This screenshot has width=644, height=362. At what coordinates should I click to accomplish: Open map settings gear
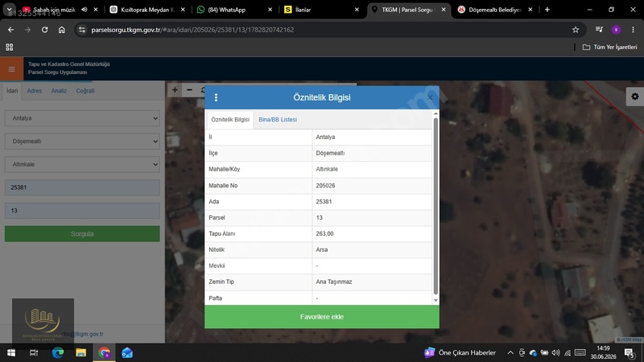[635, 97]
